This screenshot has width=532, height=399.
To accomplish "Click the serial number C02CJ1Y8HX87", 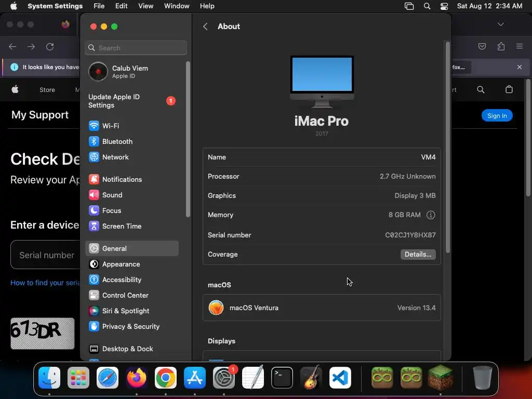I will (x=410, y=235).
